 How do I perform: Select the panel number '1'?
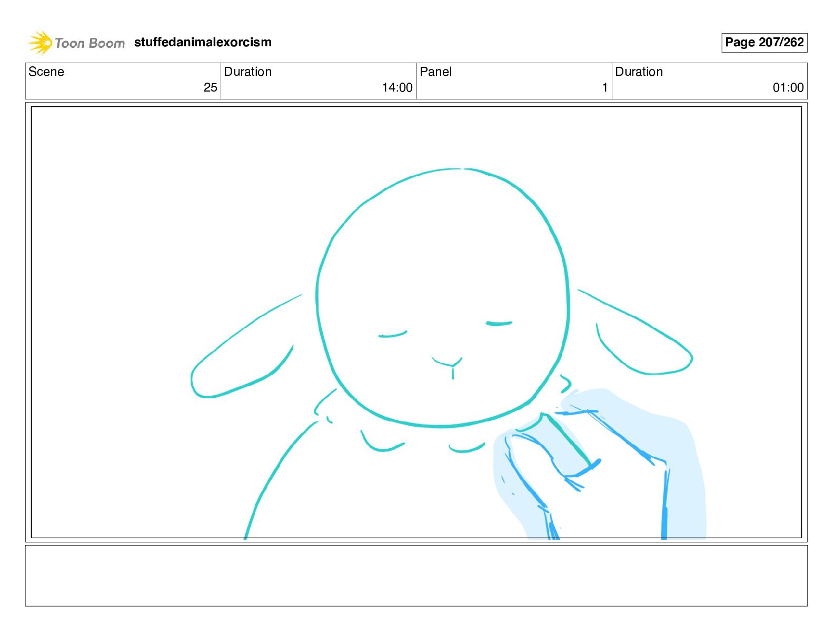tap(605, 87)
